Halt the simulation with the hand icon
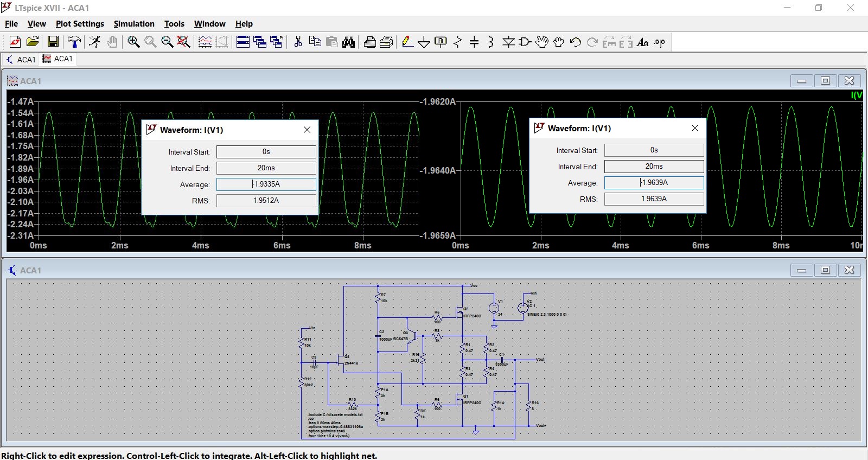The height and width of the screenshot is (460, 868). (112, 42)
